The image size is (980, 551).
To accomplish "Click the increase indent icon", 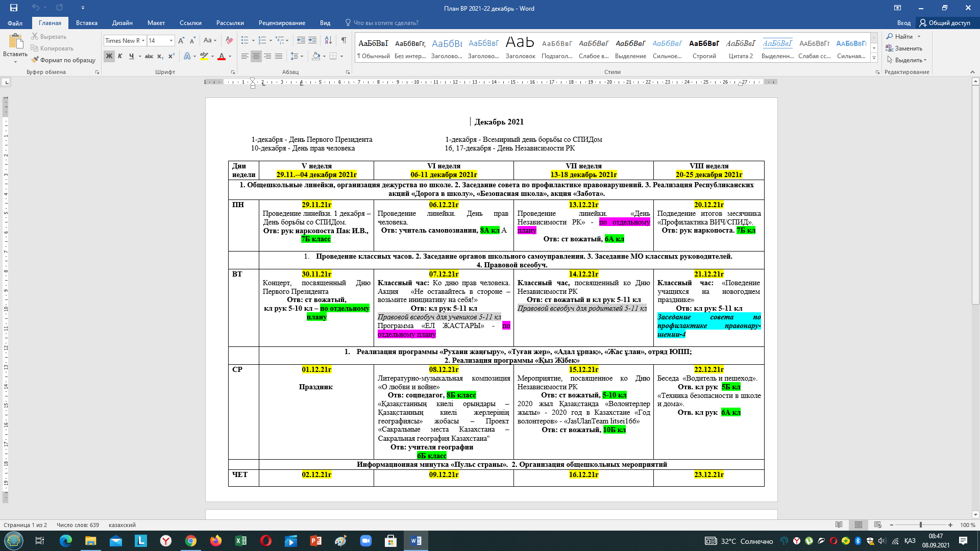I will 312,40.
